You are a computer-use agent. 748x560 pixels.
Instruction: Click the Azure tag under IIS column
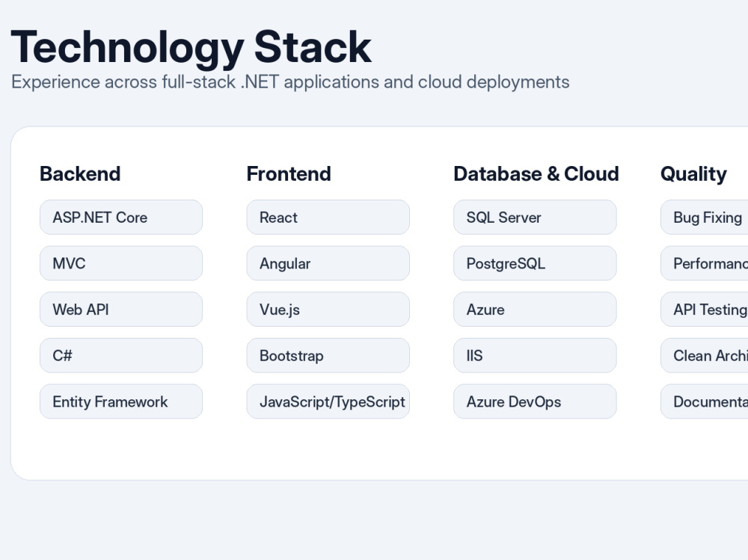[x=535, y=309]
